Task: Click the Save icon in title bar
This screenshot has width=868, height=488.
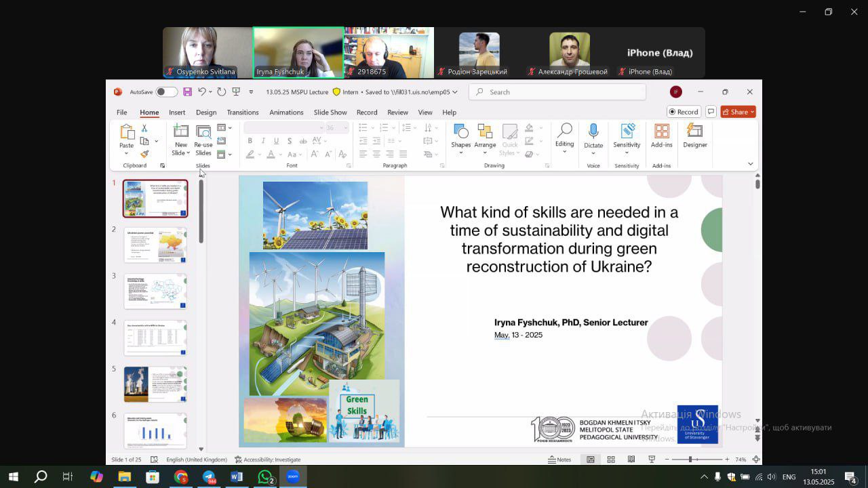Action: [x=187, y=92]
